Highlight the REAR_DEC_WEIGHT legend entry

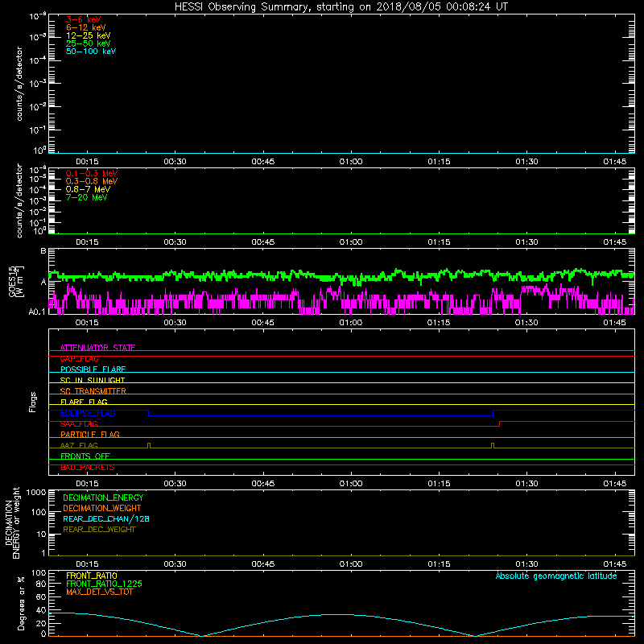tap(99, 530)
